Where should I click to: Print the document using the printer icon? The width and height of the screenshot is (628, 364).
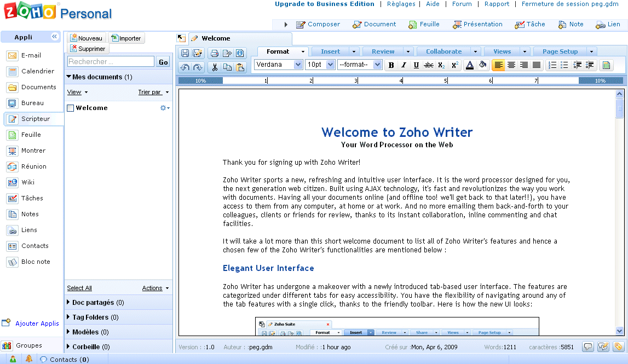215,53
